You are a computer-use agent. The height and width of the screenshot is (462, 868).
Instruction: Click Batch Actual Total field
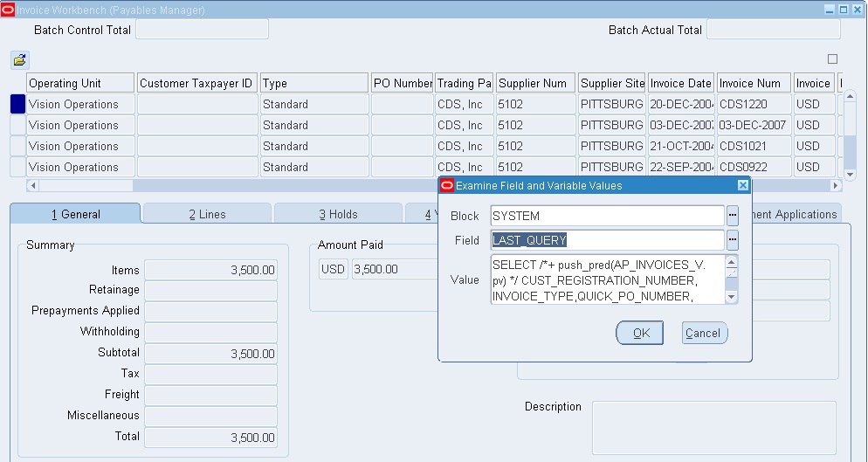[x=774, y=30]
